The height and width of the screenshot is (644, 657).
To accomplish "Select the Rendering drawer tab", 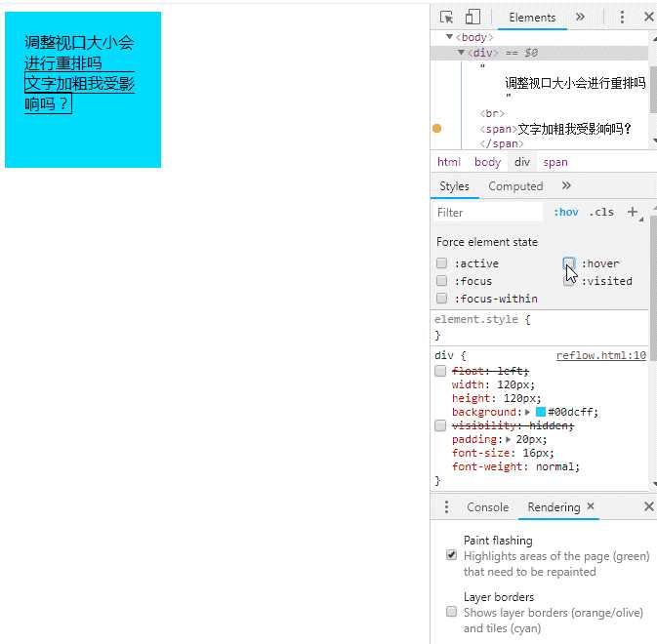I will click(554, 507).
